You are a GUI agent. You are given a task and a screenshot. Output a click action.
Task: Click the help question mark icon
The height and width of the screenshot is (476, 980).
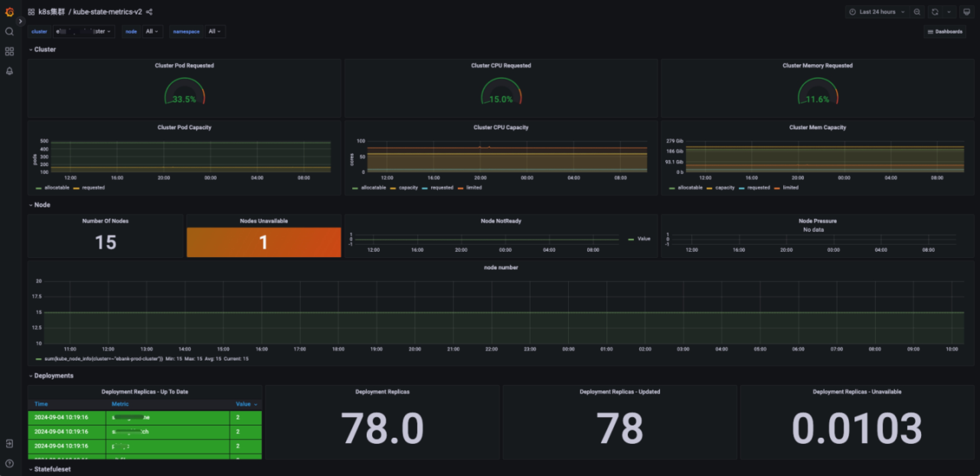click(x=10, y=463)
